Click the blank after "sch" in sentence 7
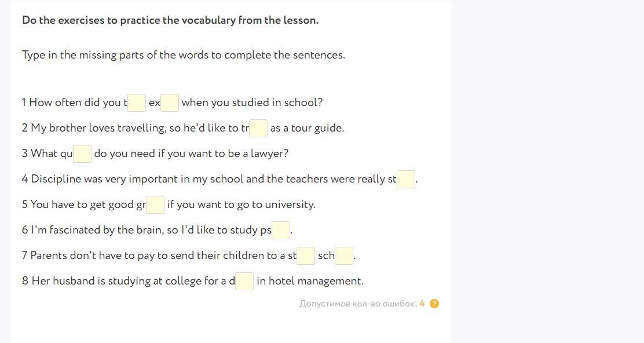 point(344,256)
